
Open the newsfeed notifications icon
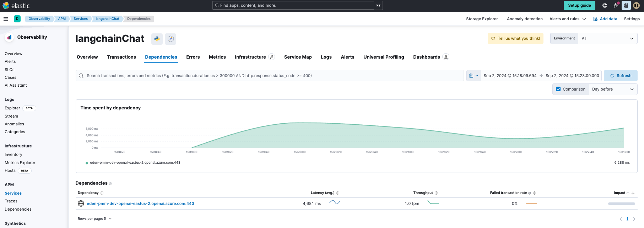pyautogui.click(x=616, y=5)
